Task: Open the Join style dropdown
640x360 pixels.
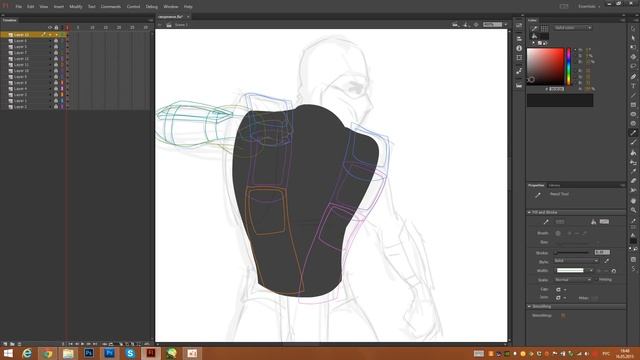Action: (561, 298)
